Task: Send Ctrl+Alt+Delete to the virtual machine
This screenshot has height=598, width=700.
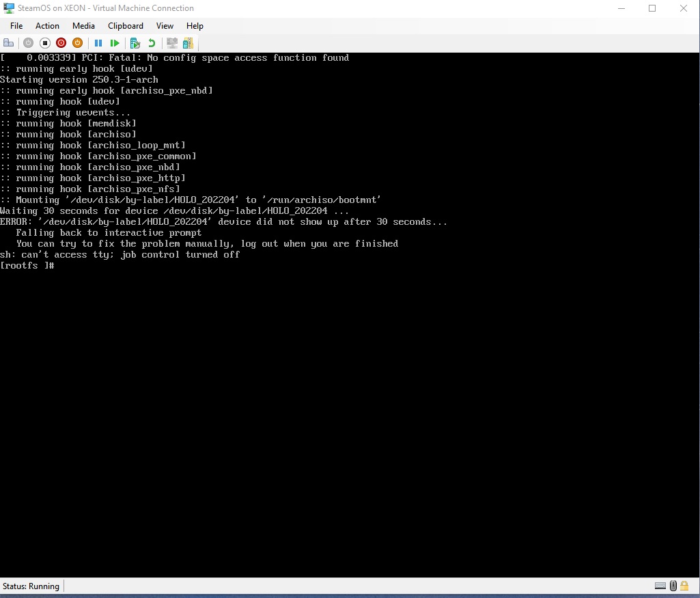Action: [9, 42]
